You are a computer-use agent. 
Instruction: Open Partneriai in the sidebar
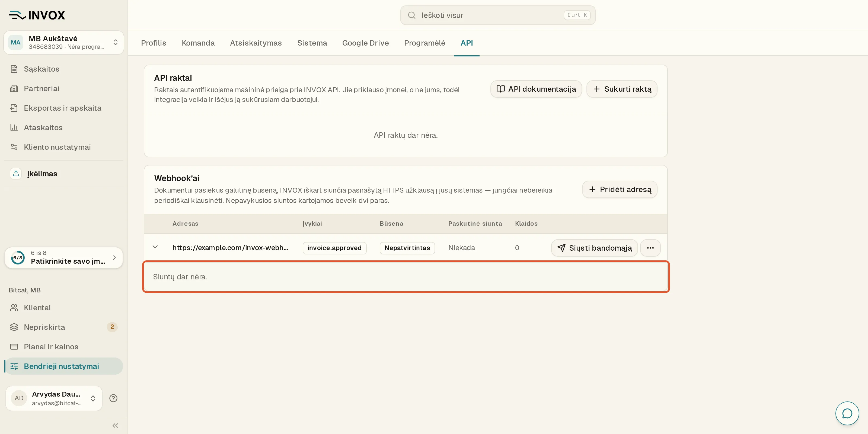pos(63,88)
